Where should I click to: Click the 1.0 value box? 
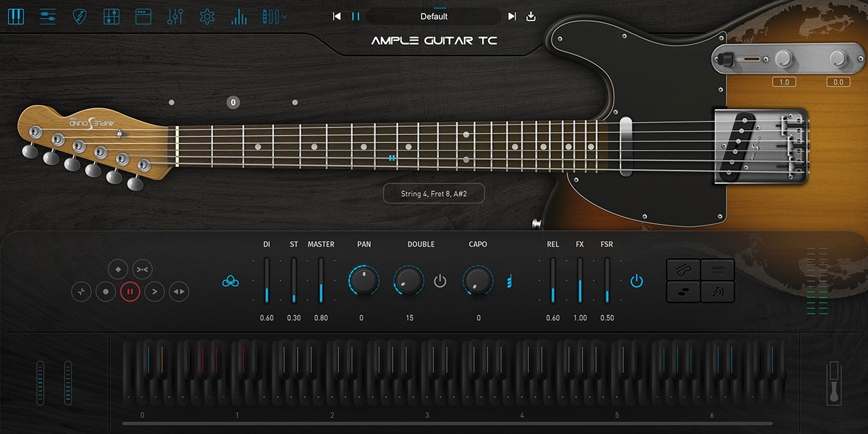click(784, 82)
